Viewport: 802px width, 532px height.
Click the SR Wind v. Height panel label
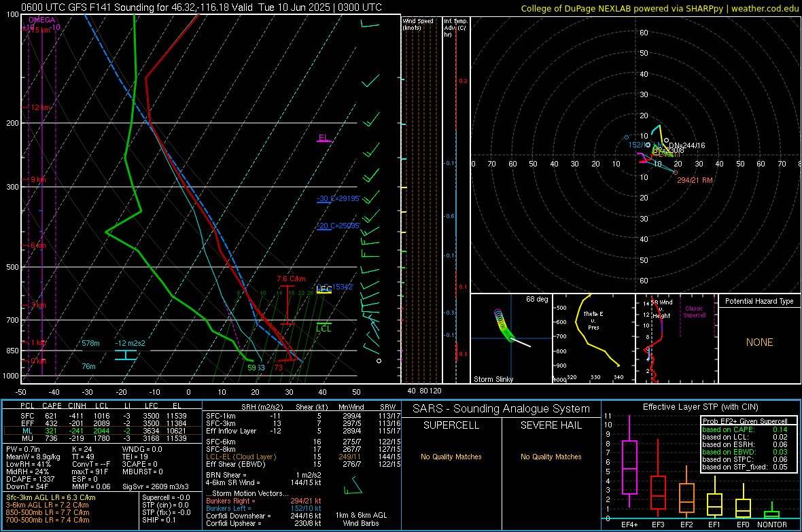pos(661,309)
